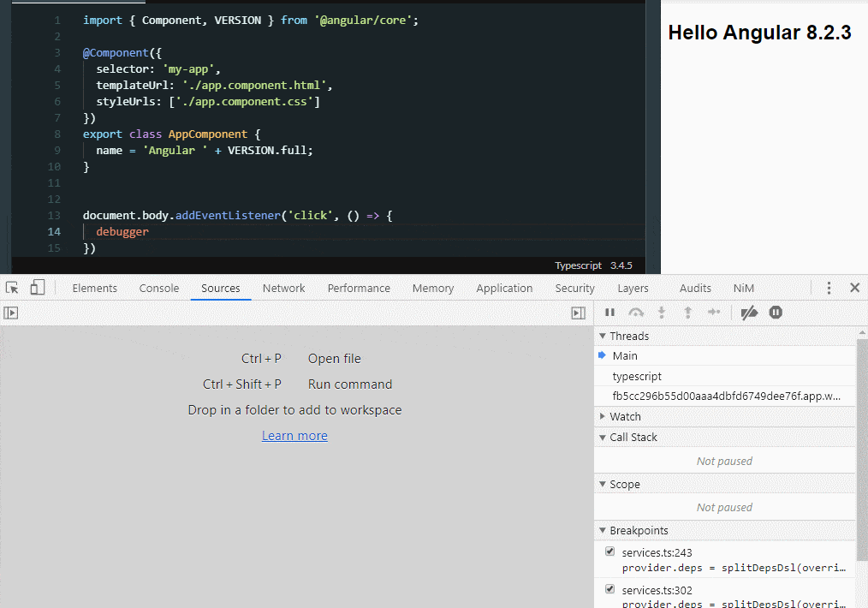Uncheck services.ts:302 breakpoint
Image resolution: width=868 pixels, height=608 pixels.
point(609,589)
